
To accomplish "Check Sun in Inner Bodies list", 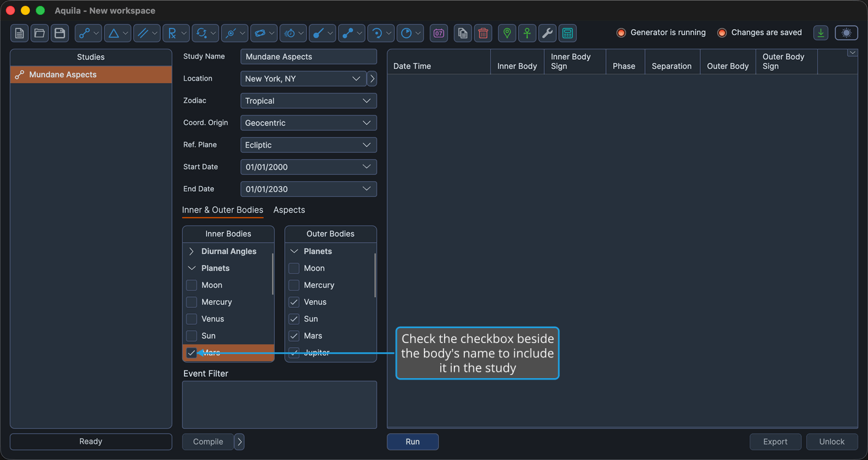I will click(x=192, y=336).
